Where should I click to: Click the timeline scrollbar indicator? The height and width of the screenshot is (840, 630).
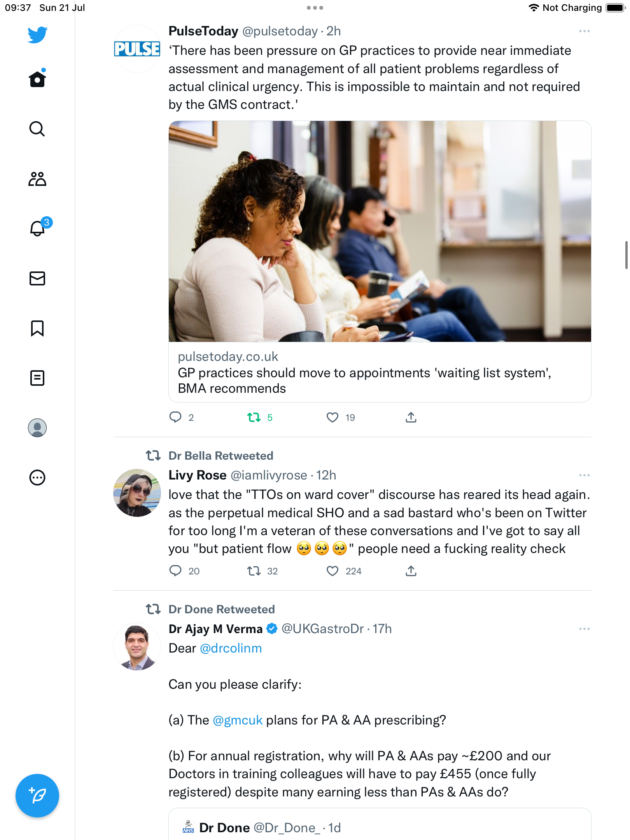626,255
